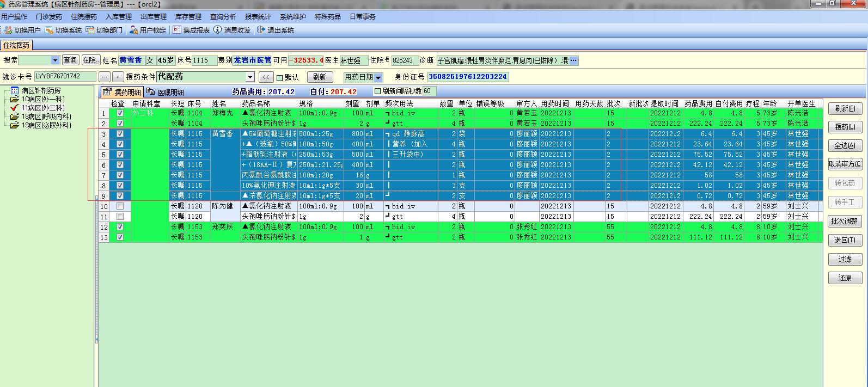Open 入库管理 menu
868x387 pixels.
[119, 17]
